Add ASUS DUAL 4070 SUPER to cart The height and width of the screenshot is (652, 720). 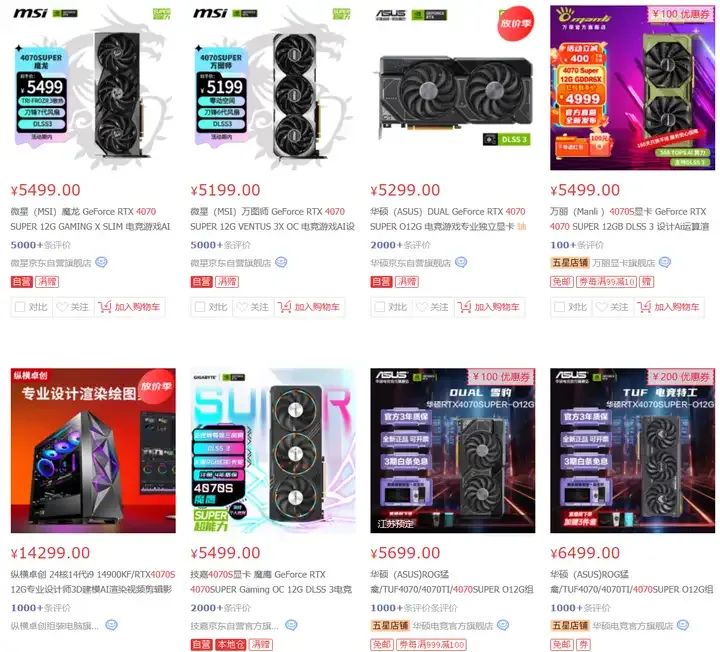tap(489, 307)
